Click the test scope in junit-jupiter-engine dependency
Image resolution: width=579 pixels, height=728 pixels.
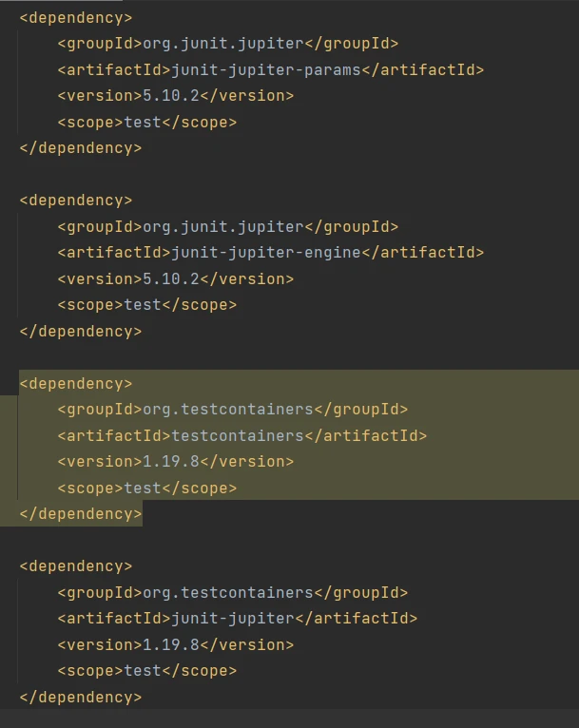142,305
